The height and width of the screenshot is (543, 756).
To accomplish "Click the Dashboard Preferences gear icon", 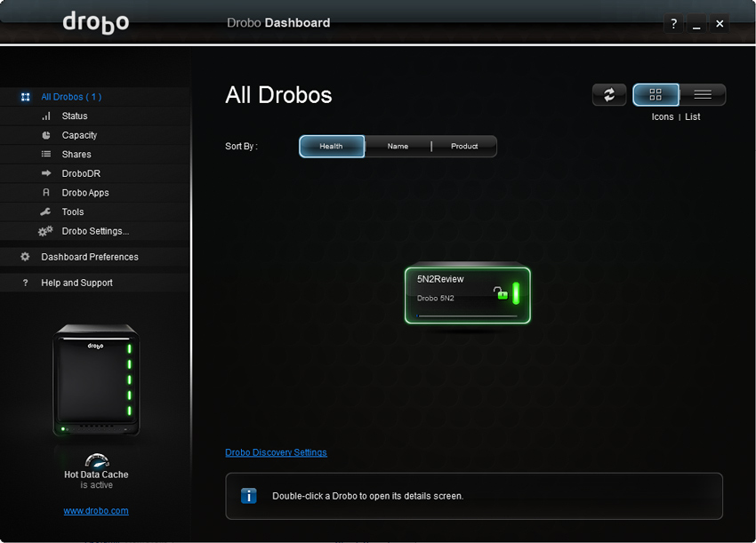I will point(25,257).
